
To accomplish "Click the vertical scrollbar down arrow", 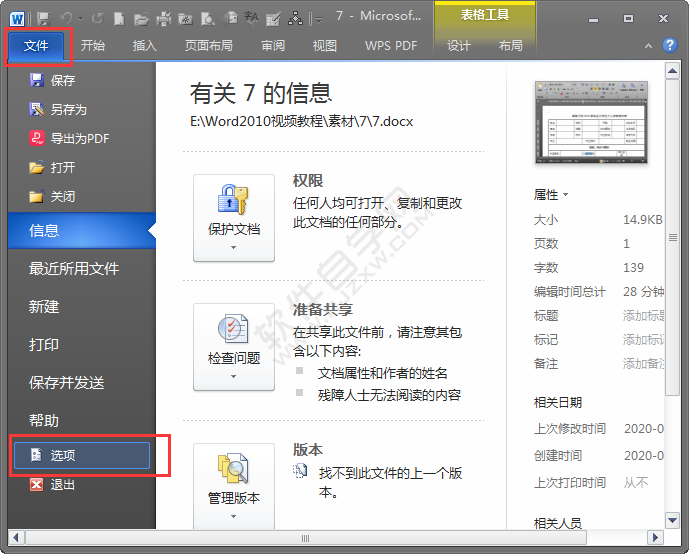I will tap(672, 521).
